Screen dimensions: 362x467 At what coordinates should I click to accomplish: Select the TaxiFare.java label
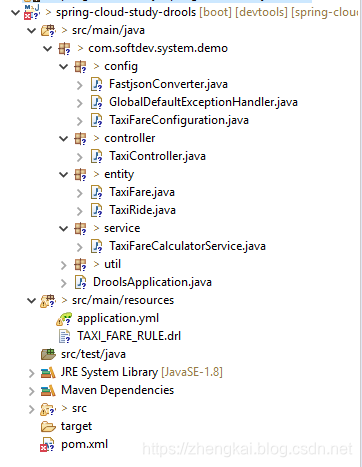[142, 192]
